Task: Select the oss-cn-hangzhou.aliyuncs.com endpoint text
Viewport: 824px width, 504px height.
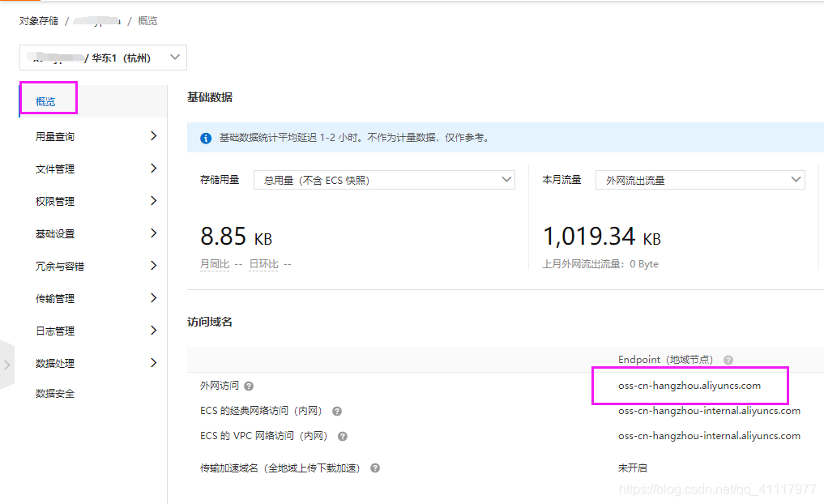Action: click(690, 386)
